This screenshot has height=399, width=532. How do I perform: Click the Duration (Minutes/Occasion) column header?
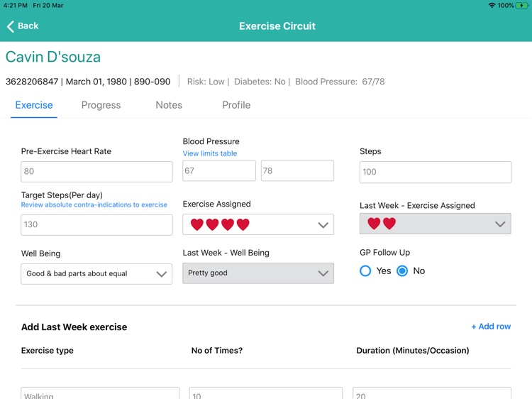413,351
